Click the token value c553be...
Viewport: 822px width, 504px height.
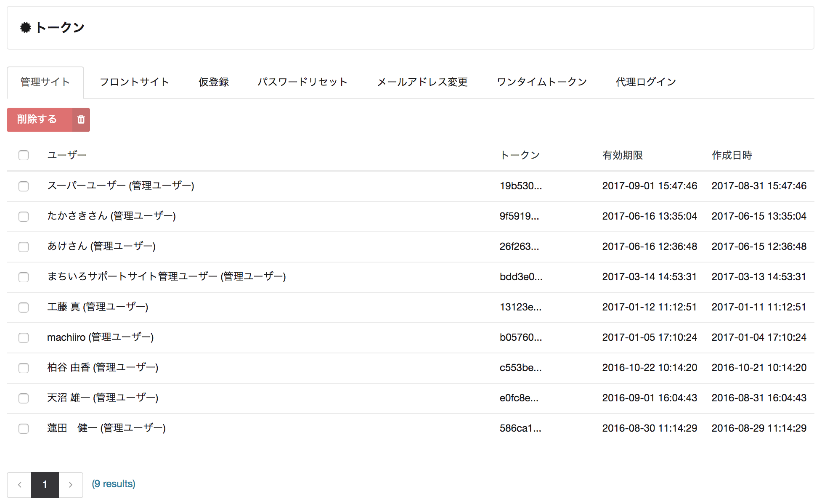pyautogui.click(x=521, y=368)
